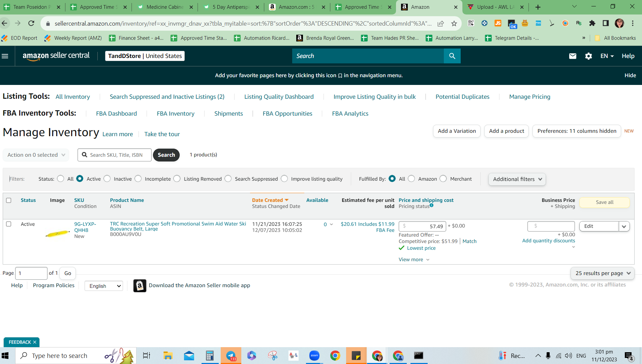
Task: Switch to the Team Poseidon browser tab
Action: click(32, 7)
